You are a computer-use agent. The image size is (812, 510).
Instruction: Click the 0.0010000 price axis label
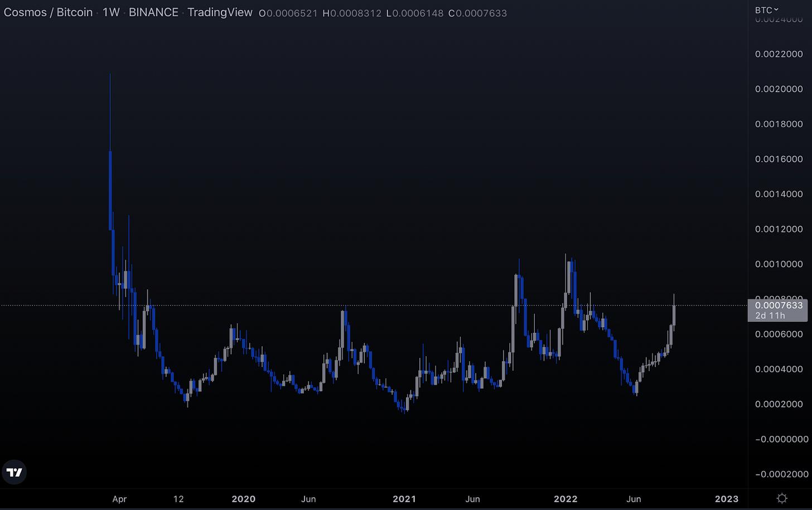pos(779,264)
